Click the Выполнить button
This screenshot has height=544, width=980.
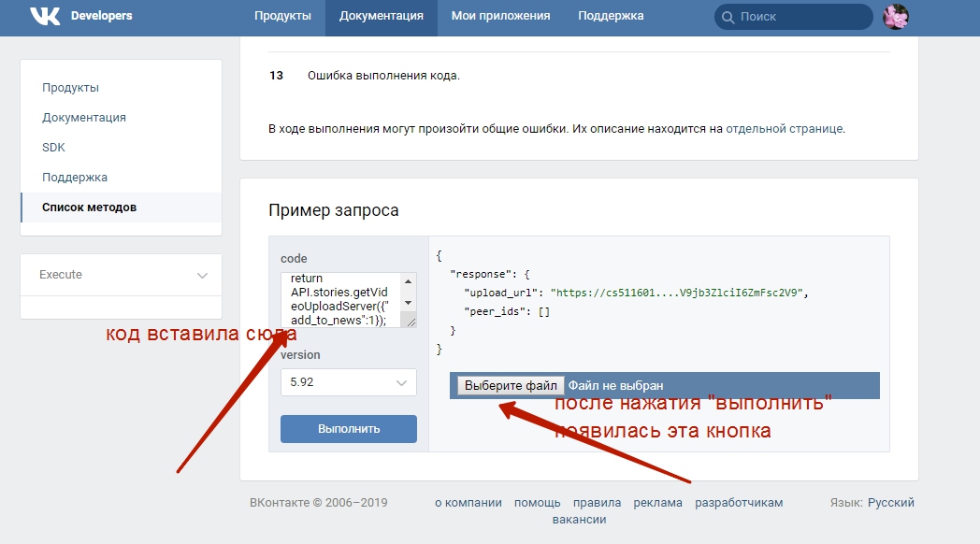coord(349,429)
